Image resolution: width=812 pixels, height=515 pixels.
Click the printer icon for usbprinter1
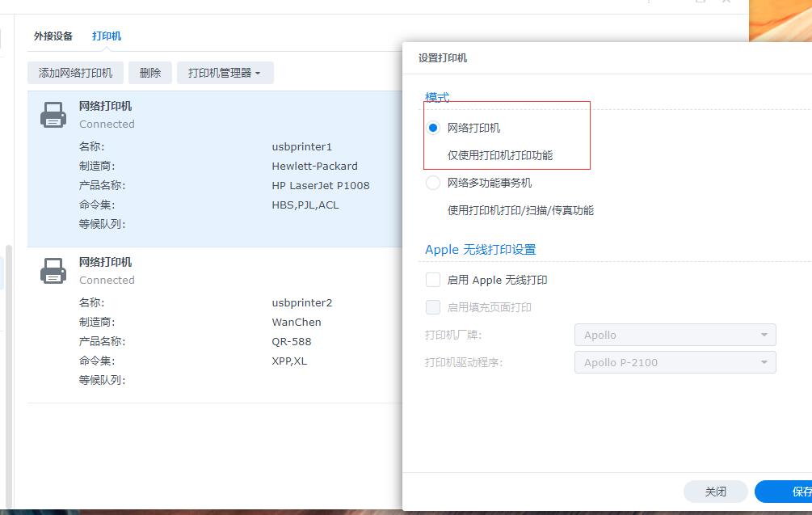coord(53,114)
